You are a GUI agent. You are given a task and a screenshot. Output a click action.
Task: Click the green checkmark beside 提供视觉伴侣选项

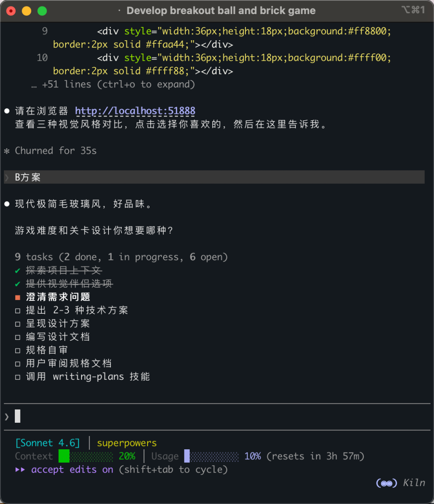coord(18,284)
